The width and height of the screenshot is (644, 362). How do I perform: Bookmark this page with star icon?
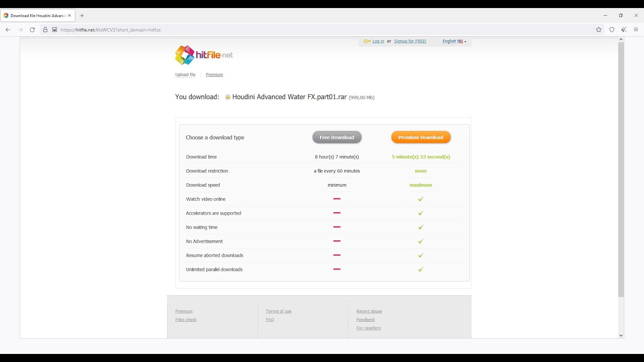(x=599, y=30)
